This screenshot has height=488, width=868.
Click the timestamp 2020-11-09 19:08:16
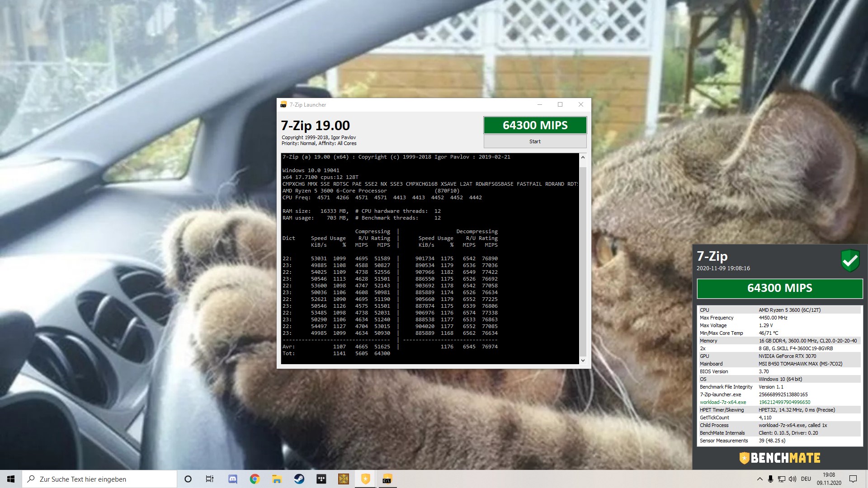[723, 268]
